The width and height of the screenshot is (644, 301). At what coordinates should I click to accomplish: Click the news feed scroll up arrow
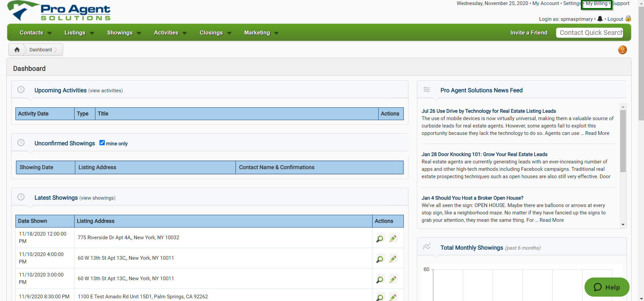point(623,107)
